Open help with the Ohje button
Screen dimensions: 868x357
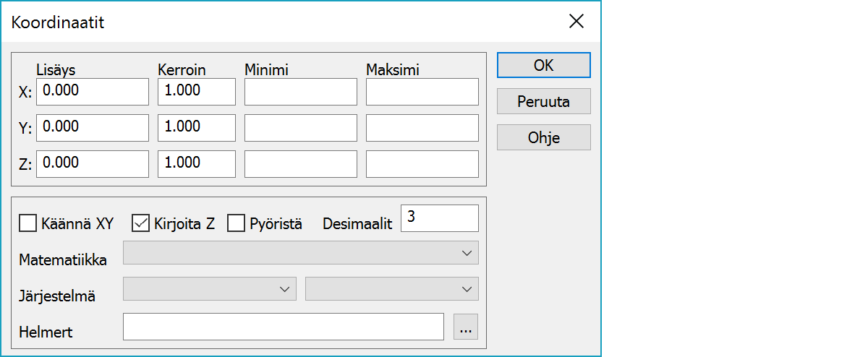point(543,137)
